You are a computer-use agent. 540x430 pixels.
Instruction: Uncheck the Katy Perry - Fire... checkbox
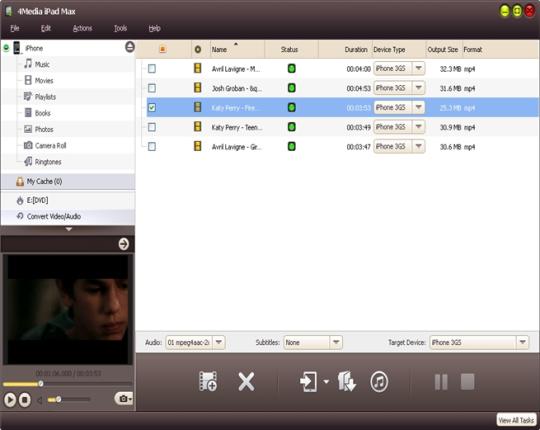152,108
